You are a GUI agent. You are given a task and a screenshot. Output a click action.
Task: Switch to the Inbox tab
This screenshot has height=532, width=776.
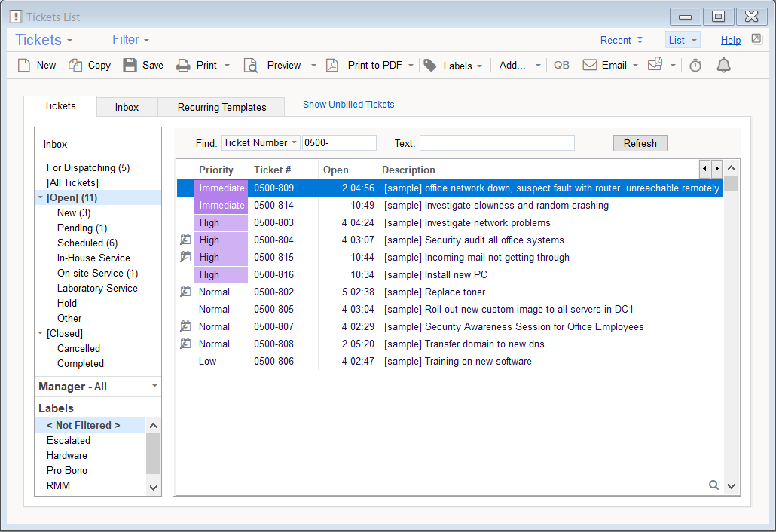[x=127, y=107]
